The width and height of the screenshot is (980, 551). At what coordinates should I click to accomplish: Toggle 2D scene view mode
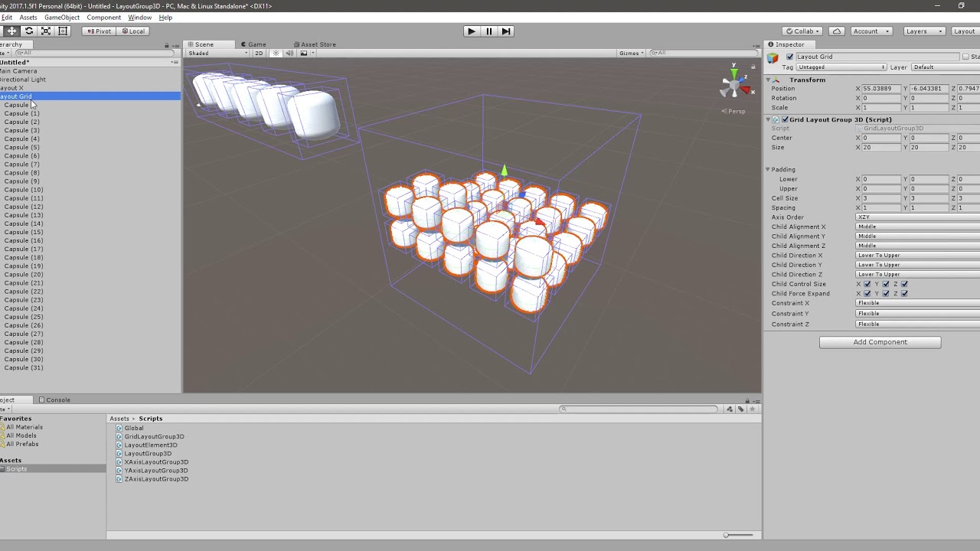pos(259,53)
